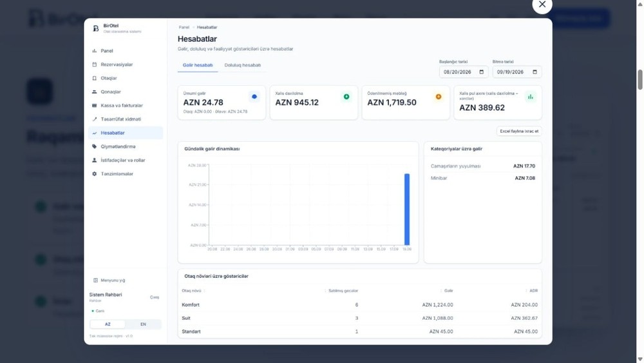Click AZN 945.12 net income value
The height and width of the screenshot is (363, 644).
click(x=297, y=103)
